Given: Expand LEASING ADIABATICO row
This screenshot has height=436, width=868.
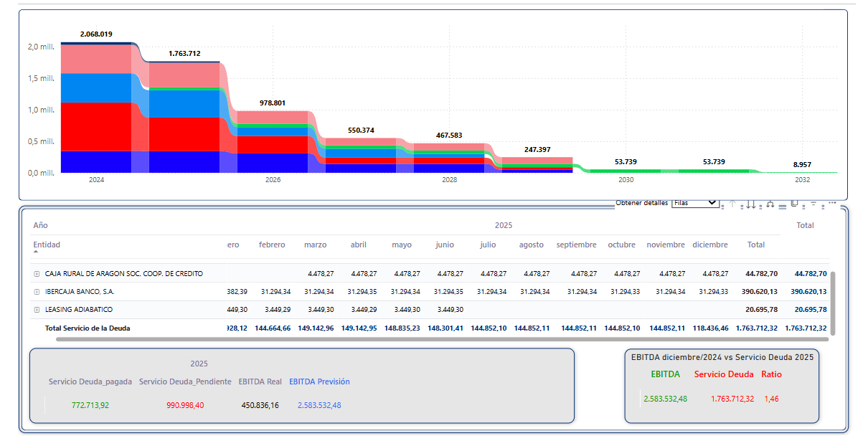Looking at the screenshot, I should pos(37,310).
